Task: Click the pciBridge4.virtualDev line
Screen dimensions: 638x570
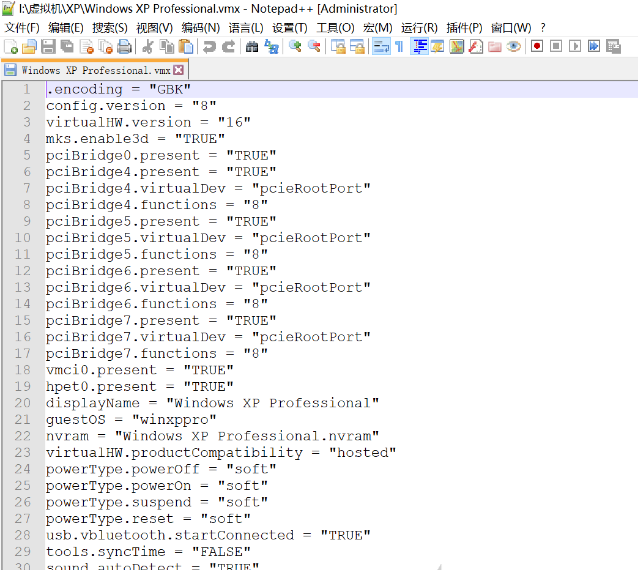Action: tap(208, 188)
